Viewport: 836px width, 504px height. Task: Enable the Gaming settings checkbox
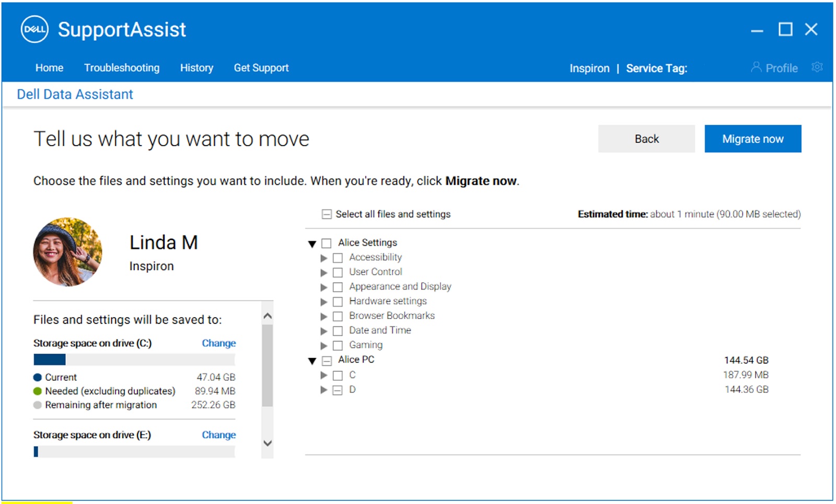point(338,345)
